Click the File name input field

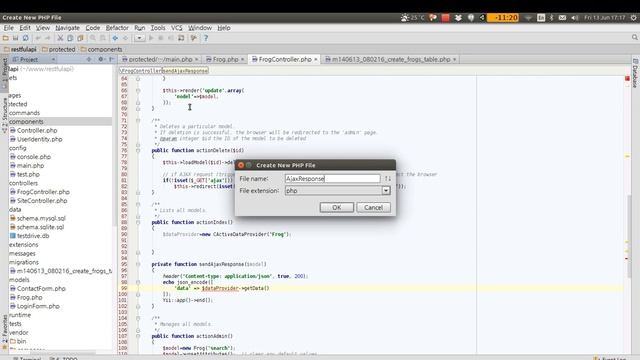(333, 179)
